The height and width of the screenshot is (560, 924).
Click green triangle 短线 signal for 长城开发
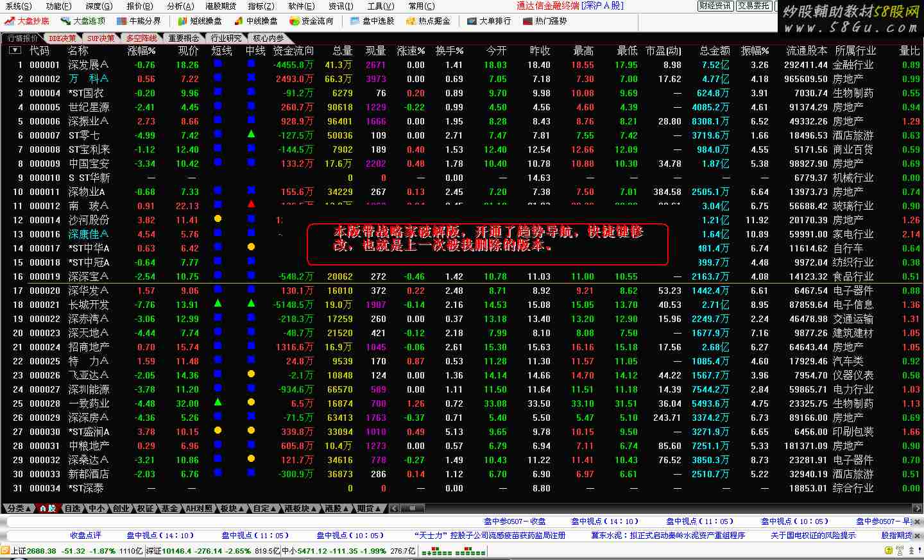218,303
